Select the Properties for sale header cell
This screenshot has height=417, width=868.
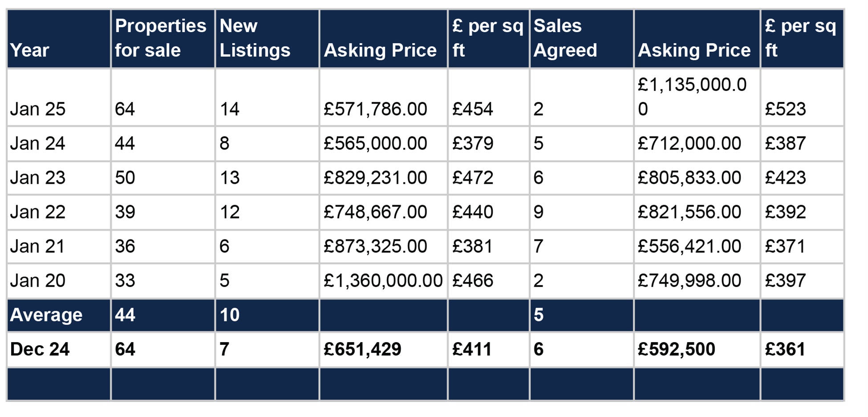[160, 38]
